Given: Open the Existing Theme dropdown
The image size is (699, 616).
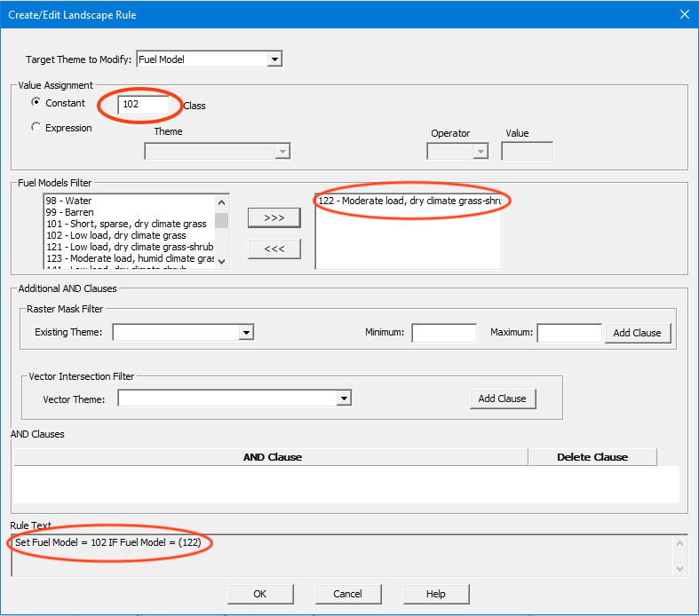Looking at the screenshot, I should pos(246,332).
